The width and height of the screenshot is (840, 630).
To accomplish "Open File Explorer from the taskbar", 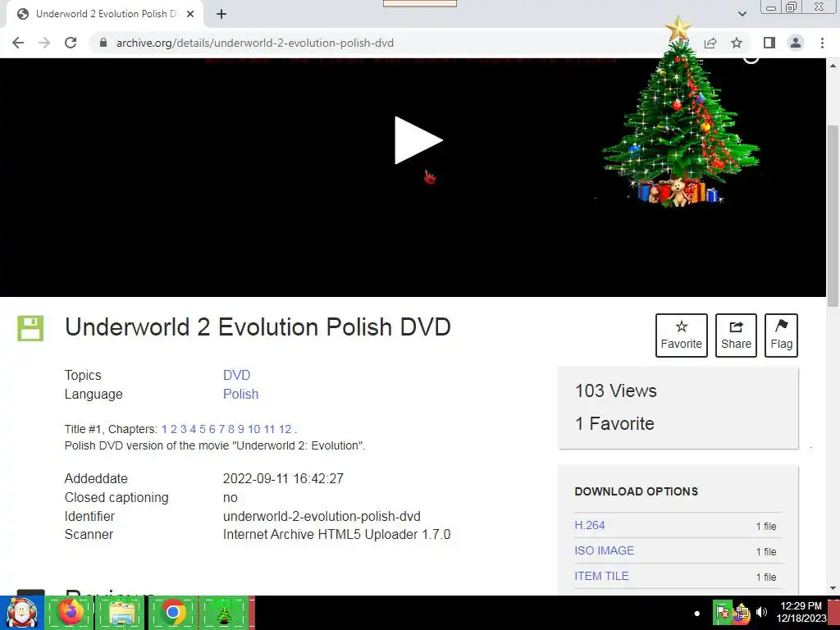I will click(121, 613).
